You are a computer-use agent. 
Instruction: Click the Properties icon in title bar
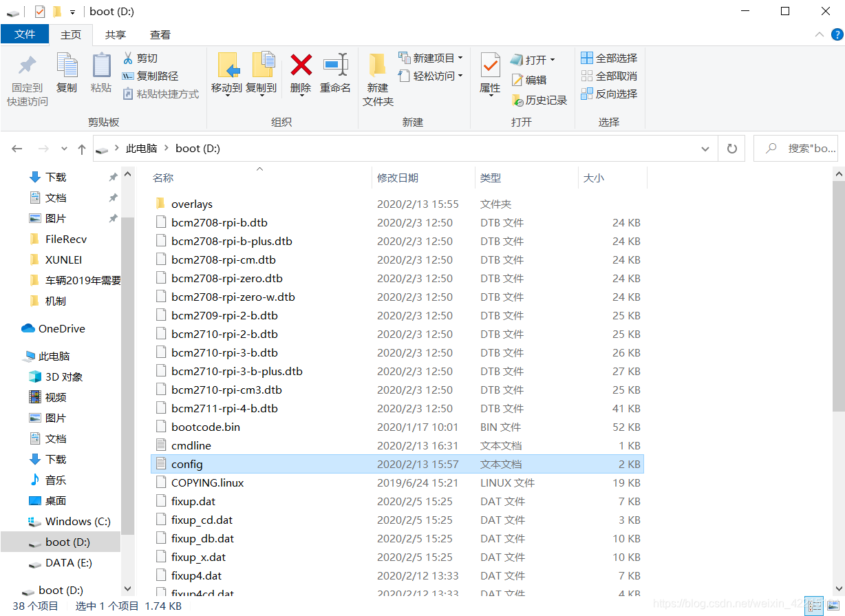coord(39,12)
